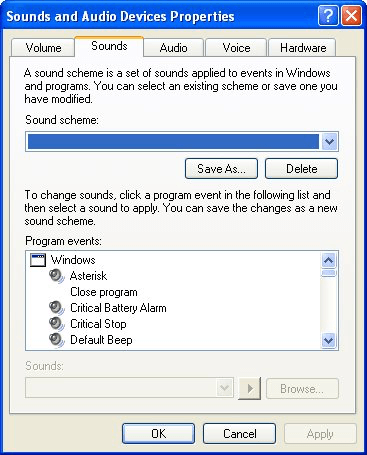Switch to the Audio tab

coord(173,48)
